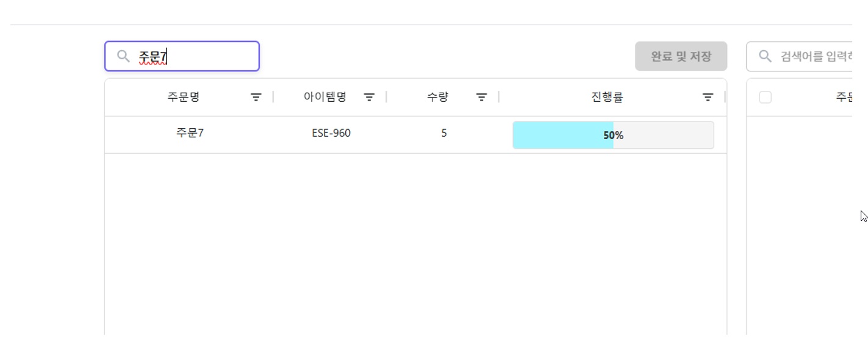Sort by the 진행률 column header

coord(607,97)
